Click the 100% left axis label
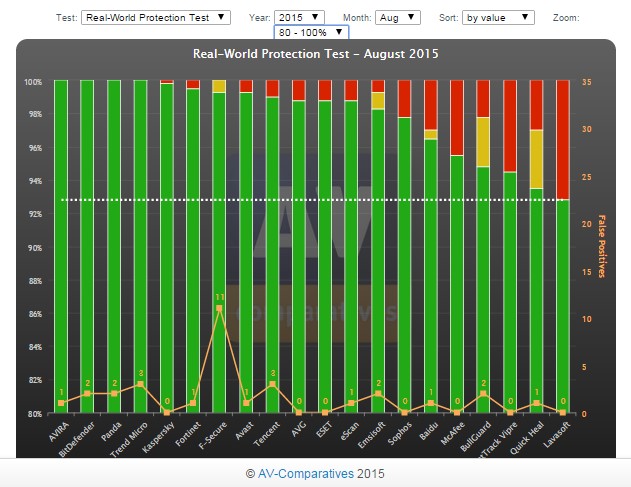The image size is (631, 487). pos(33,82)
